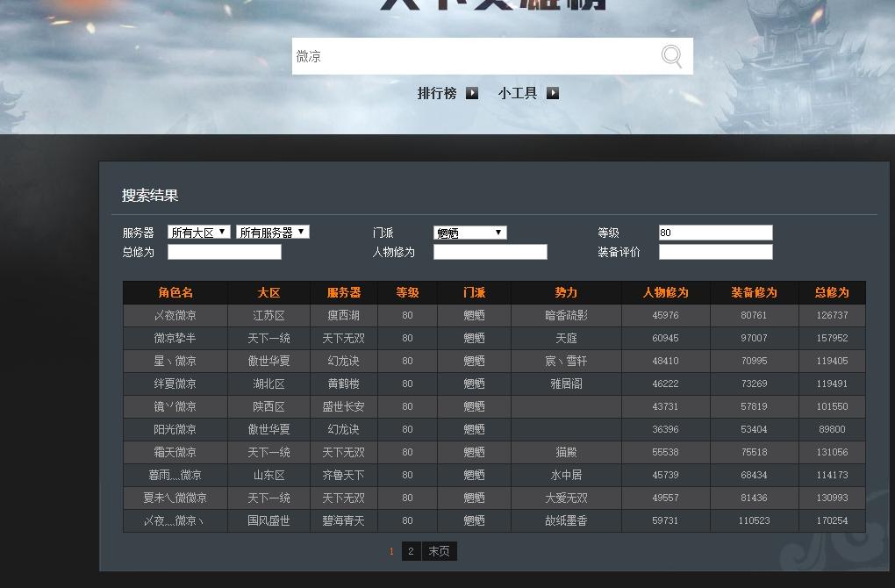The image size is (895, 588).
Task: Expand the 所有服务器 dropdown
Action: 272,233
